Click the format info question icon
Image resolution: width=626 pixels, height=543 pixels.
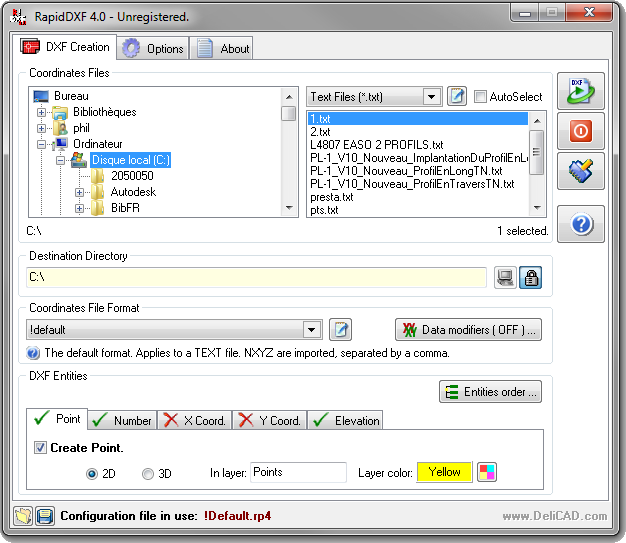tap(33, 353)
